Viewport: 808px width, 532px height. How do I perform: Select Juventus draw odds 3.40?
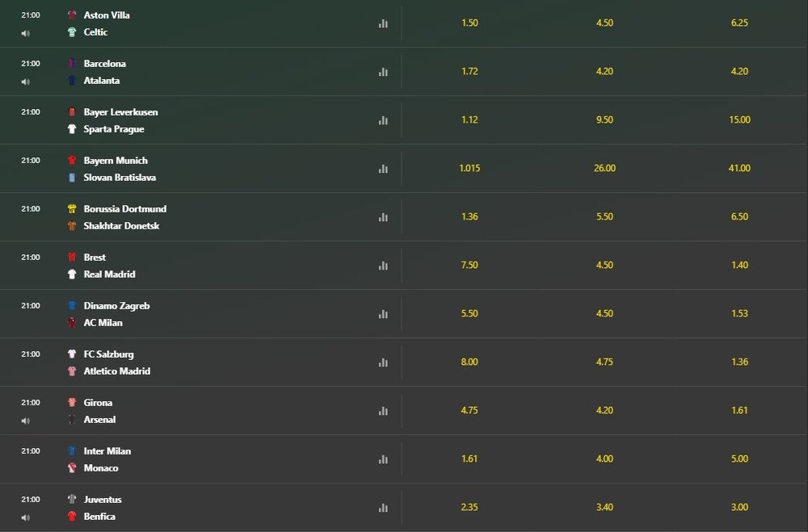pos(604,507)
